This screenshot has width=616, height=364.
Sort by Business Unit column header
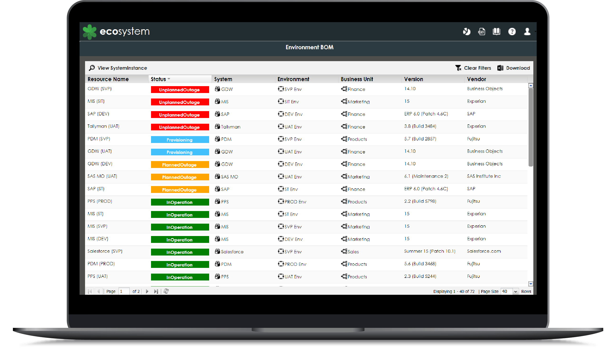tap(357, 79)
